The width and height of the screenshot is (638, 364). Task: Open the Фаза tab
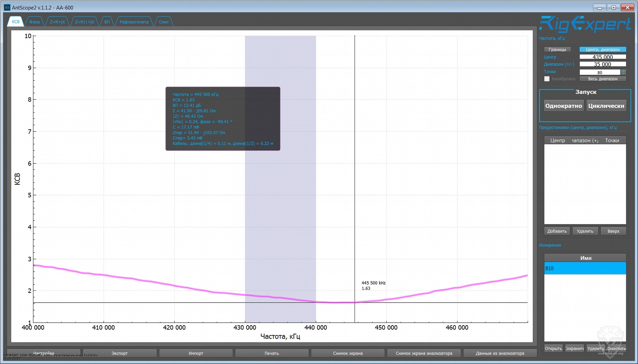click(x=34, y=22)
